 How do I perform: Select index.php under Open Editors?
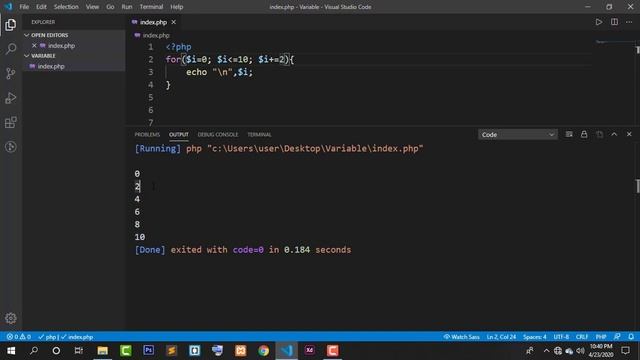[61, 46]
